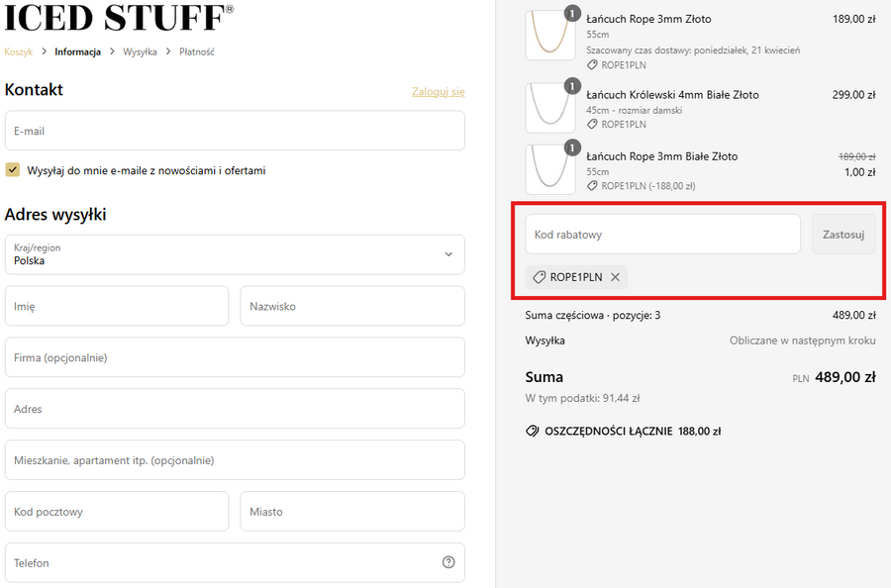Go to the Koszyk breadcrumb

click(x=19, y=51)
